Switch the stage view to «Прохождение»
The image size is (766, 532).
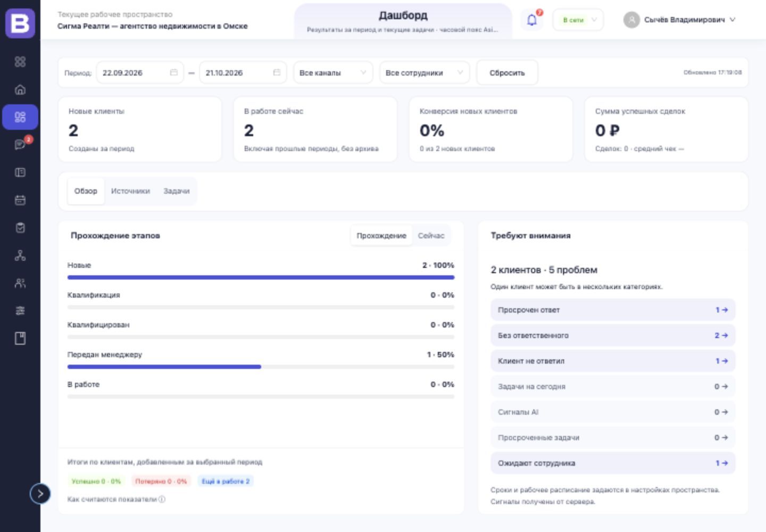click(x=381, y=236)
